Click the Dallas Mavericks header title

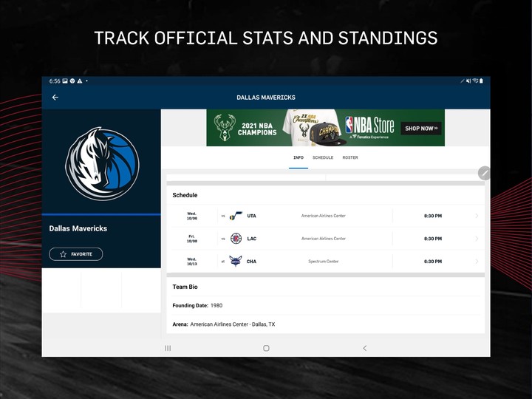pos(266,98)
